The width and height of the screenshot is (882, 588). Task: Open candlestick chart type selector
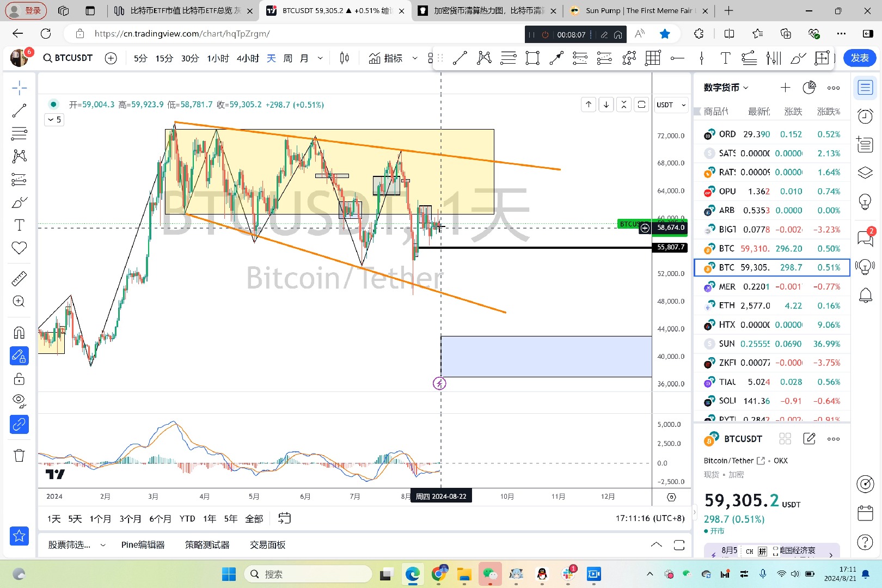(x=344, y=58)
